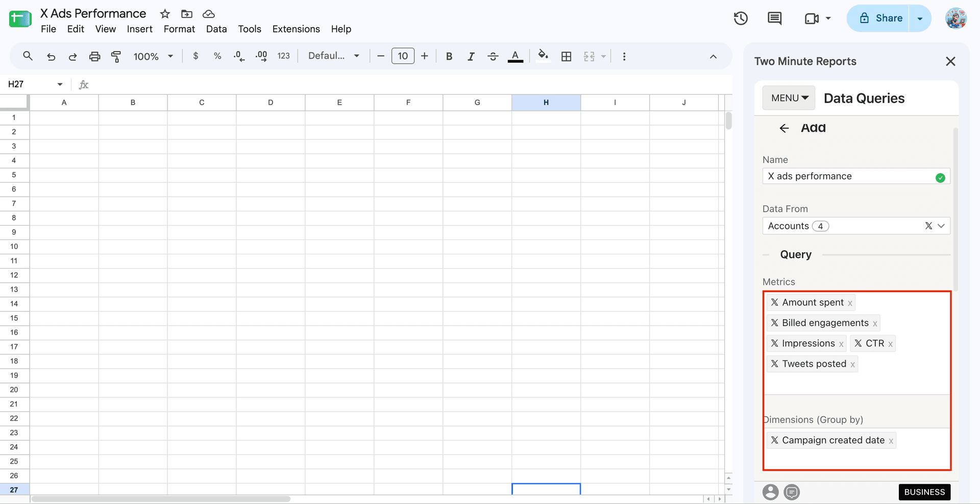
Task: Open the Google Sheets home icon
Action: click(x=20, y=19)
